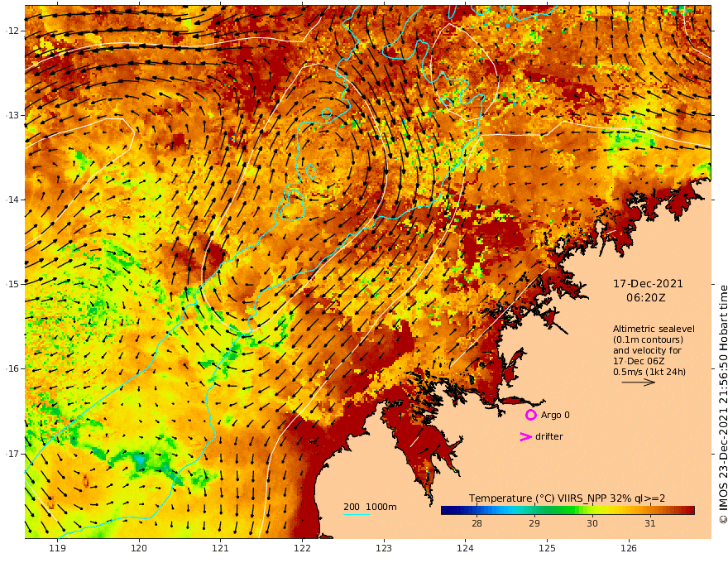Click the 200 1000m depth label
The width and height of the screenshot is (728, 563).
click(370, 507)
